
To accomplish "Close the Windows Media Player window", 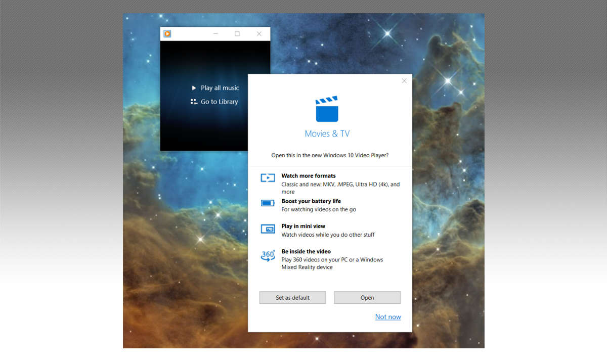I will point(259,34).
